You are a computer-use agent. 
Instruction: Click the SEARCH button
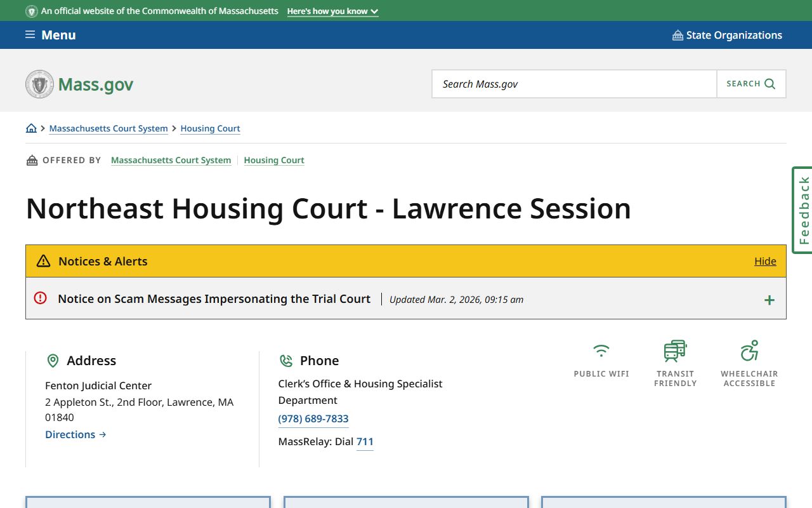pos(751,84)
